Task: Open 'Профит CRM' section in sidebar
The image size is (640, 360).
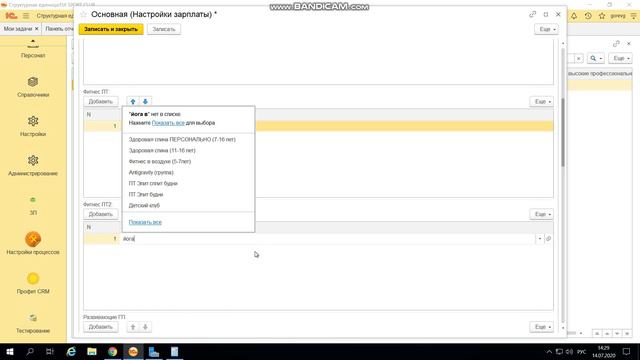Action: [x=33, y=284]
